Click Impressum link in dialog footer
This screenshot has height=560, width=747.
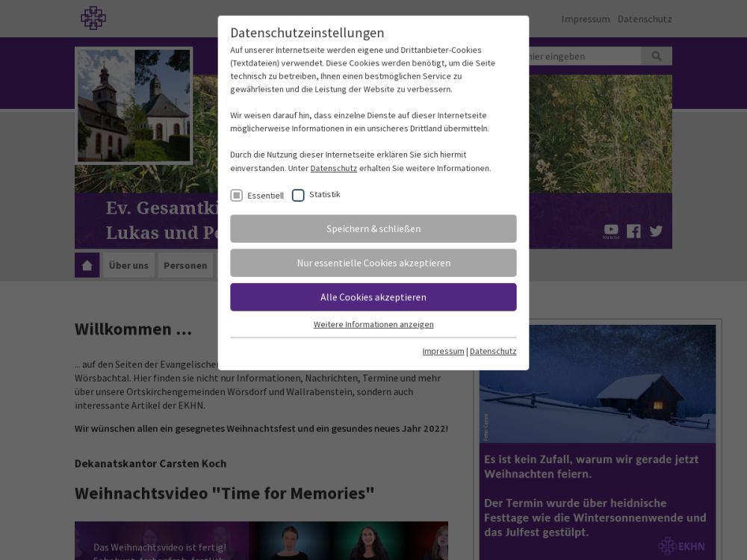pyautogui.click(x=443, y=351)
